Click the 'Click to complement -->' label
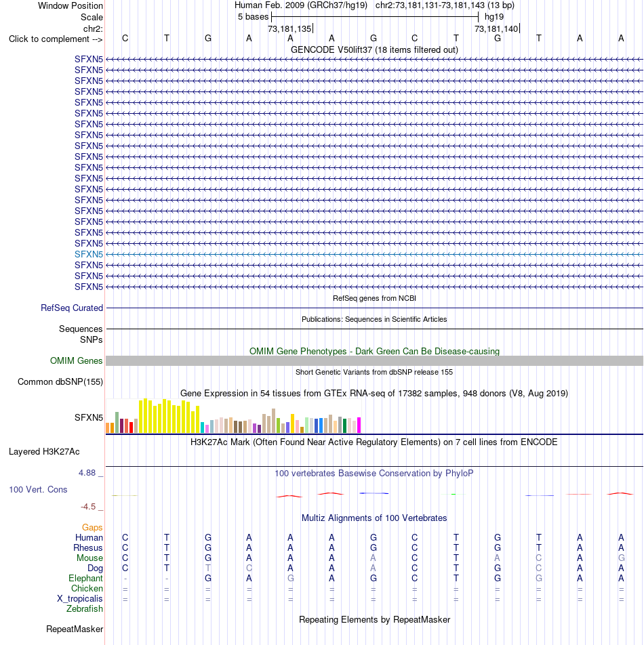The height and width of the screenshot is (645, 644). [56, 39]
